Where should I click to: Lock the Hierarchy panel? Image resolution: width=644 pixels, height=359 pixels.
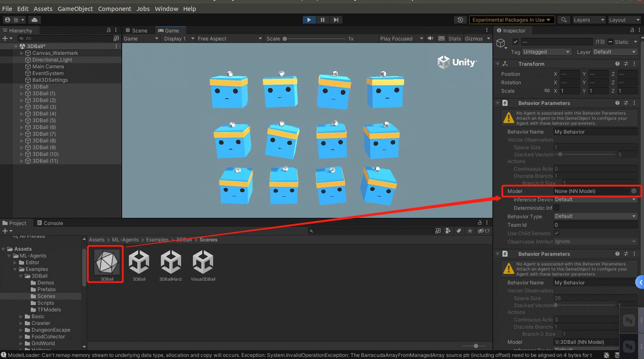tap(109, 30)
